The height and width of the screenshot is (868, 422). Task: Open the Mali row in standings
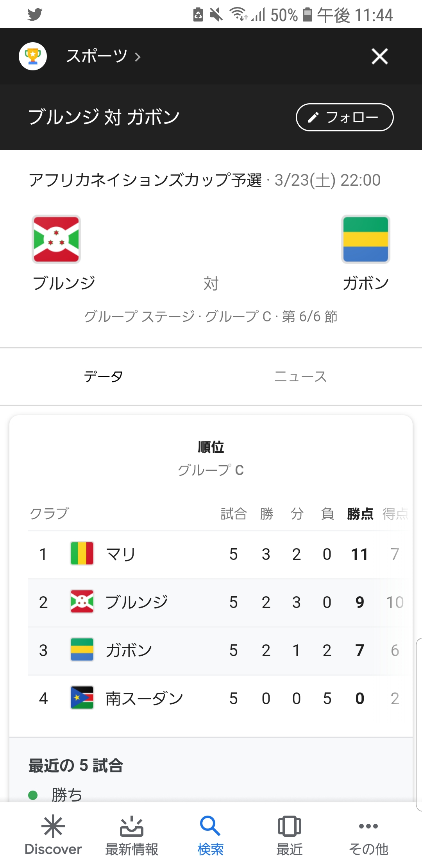[x=121, y=554]
